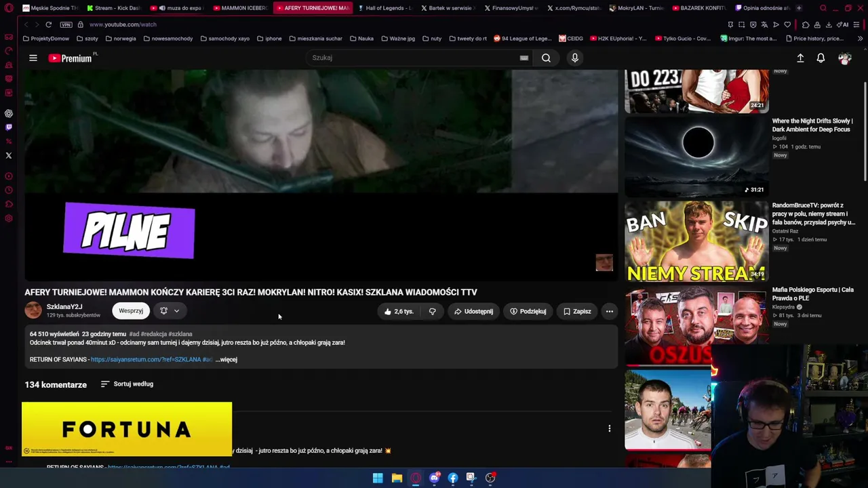Open the RandomBruceTV NIEMY STREAM video thumbnail

pyautogui.click(x=696, y=241)
